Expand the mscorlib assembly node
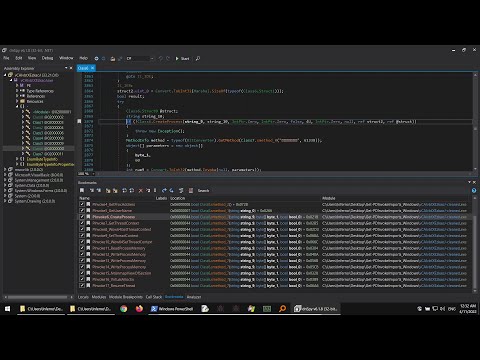 click(5, 169)
